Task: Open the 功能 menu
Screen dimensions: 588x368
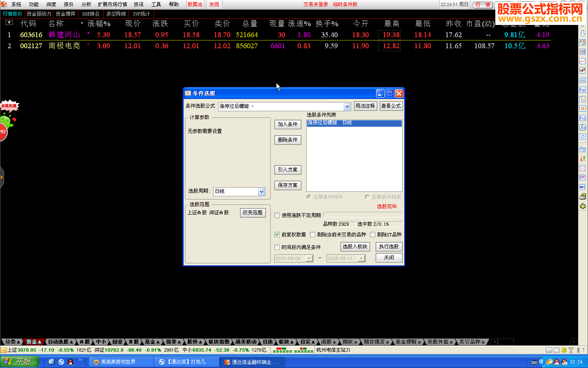Action: pos(34,4)
